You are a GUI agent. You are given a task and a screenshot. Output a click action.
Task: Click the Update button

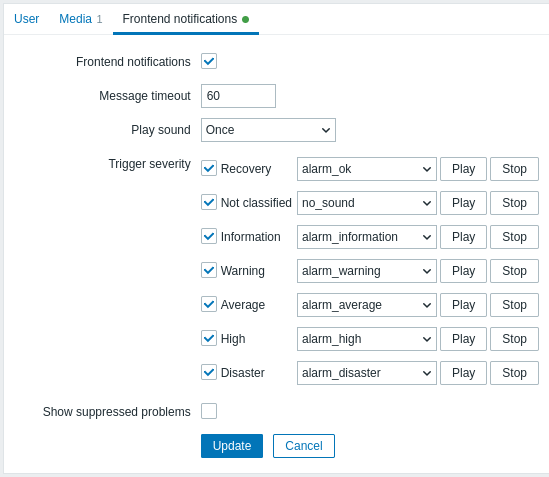click(232, 446)
